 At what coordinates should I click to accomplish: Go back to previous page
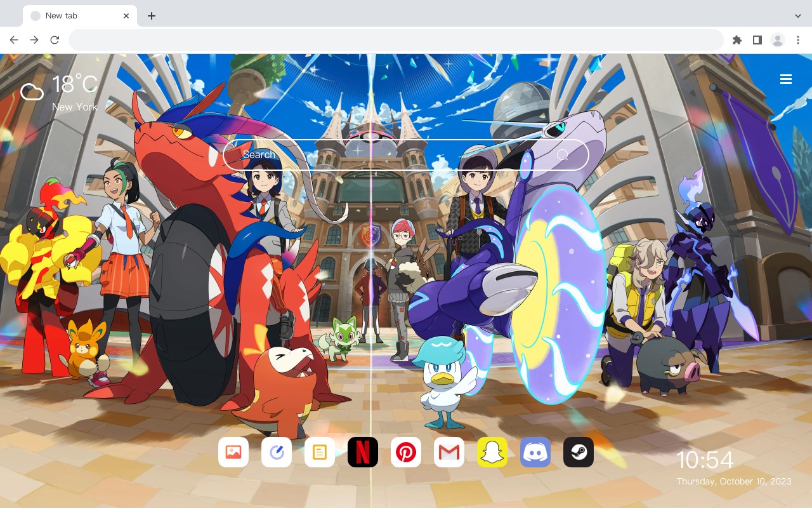click(x=14, y=40)
